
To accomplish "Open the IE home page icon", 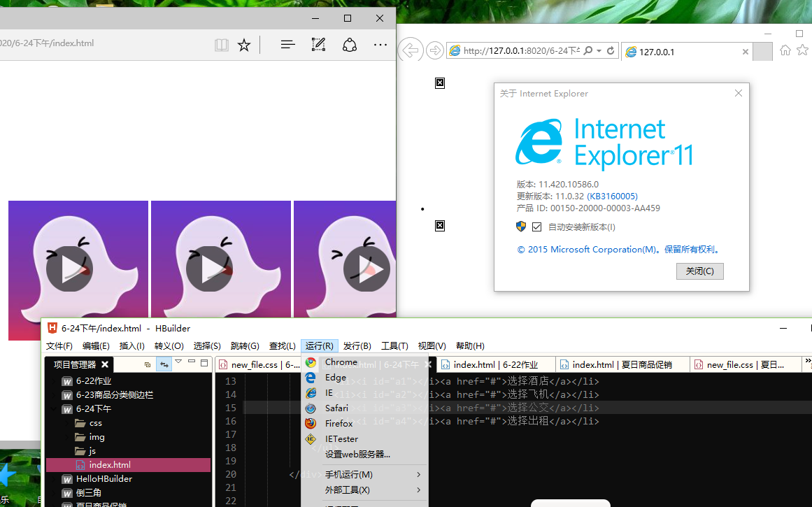I will [785, 50].
